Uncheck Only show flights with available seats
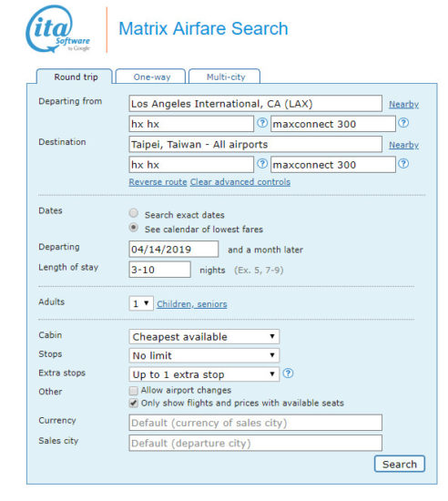 coord(134,404)
